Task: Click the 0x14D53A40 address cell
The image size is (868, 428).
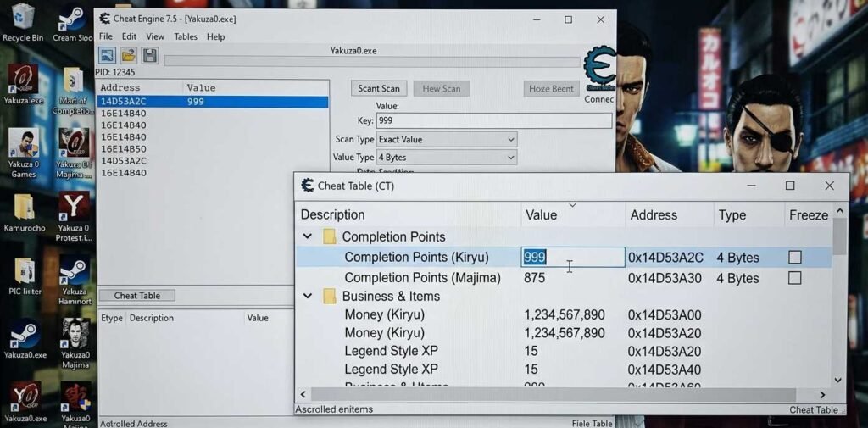Action: [665, 370]
